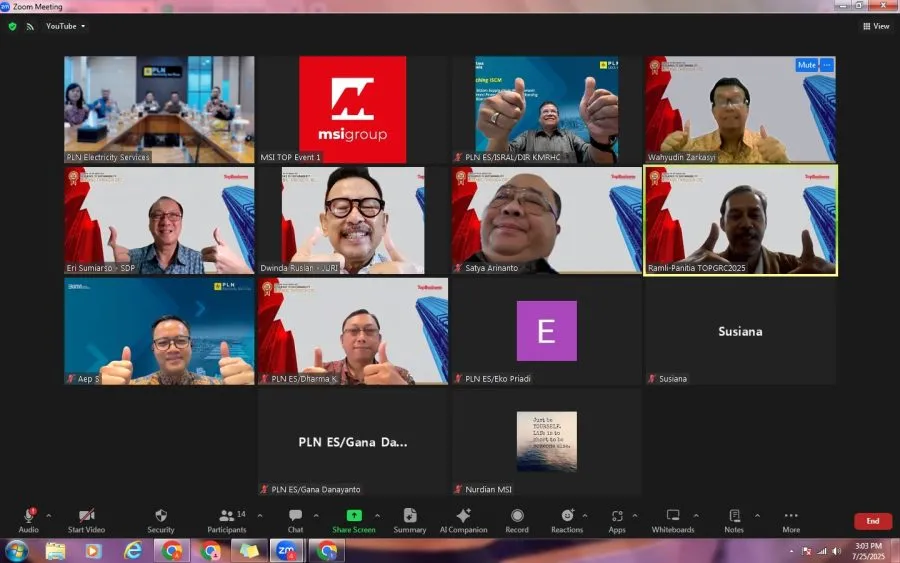This screenshot has height=563, width=900.
Task: Open Reactions emoji picker
Action: (x=567, y=518)
